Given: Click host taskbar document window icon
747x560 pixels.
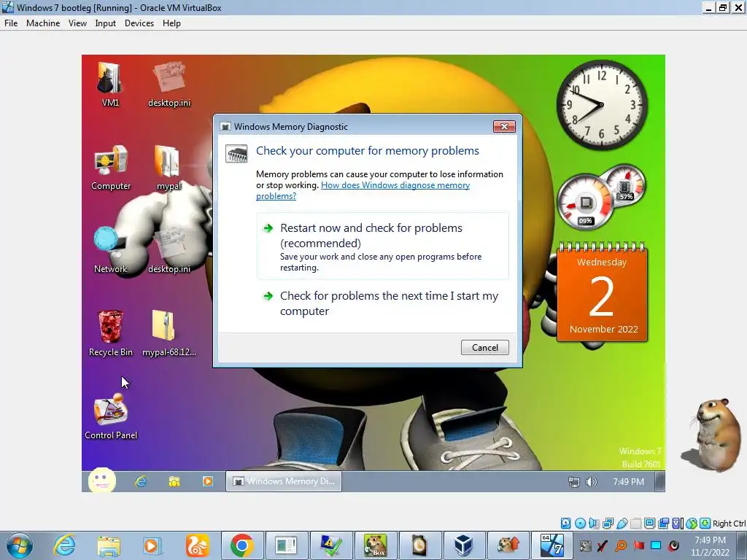Looking at the screenshot, I should click(286, 545).
